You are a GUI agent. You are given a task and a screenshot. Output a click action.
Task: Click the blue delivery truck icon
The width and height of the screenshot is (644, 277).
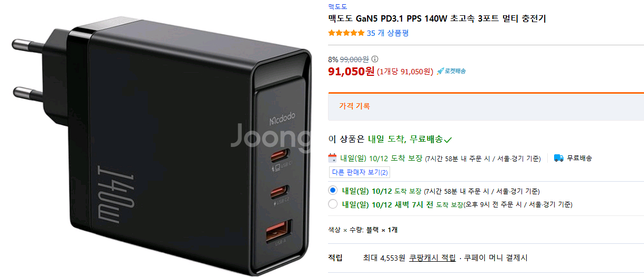point(559,157)
